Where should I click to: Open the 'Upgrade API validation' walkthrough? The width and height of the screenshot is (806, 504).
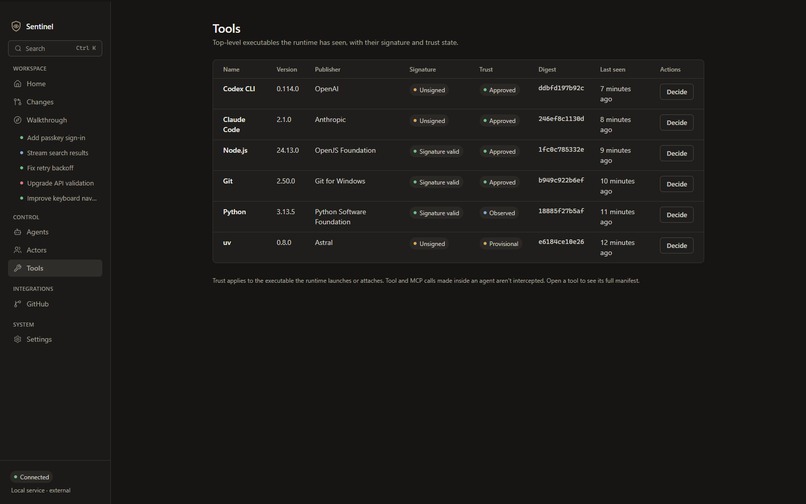tap(60, 183)
